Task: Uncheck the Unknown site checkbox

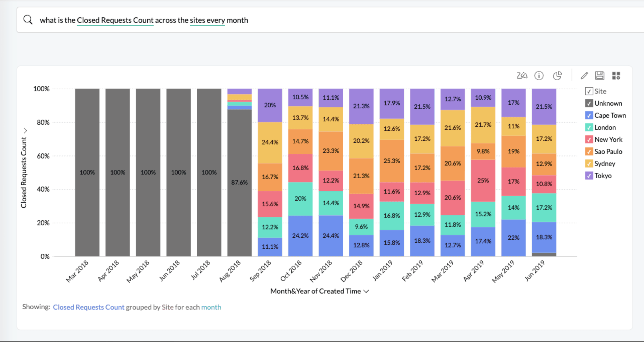Action: (589, 103)
